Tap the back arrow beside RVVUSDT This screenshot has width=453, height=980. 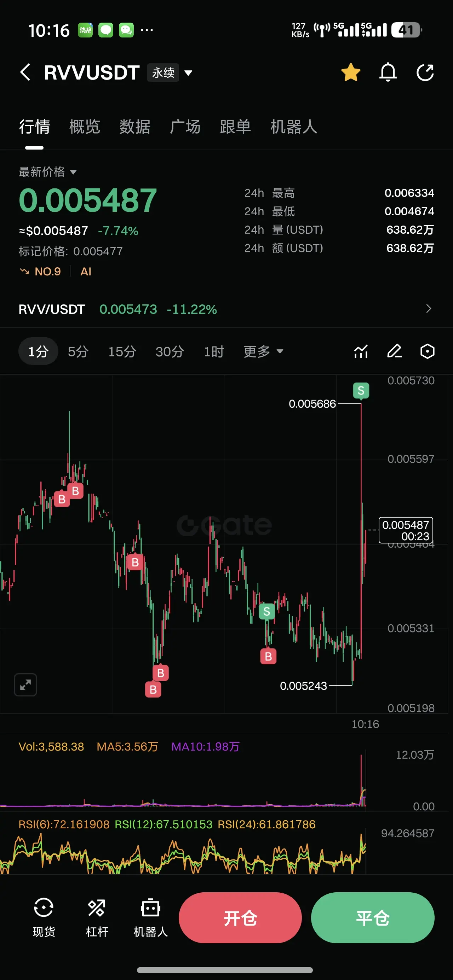coord(25,72)
